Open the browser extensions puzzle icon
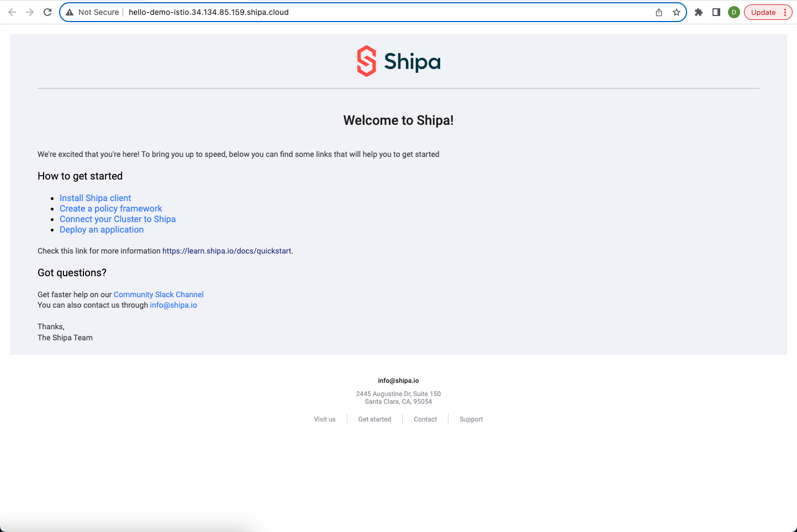This screenshot has height=532, width=797. pos(699,12)
